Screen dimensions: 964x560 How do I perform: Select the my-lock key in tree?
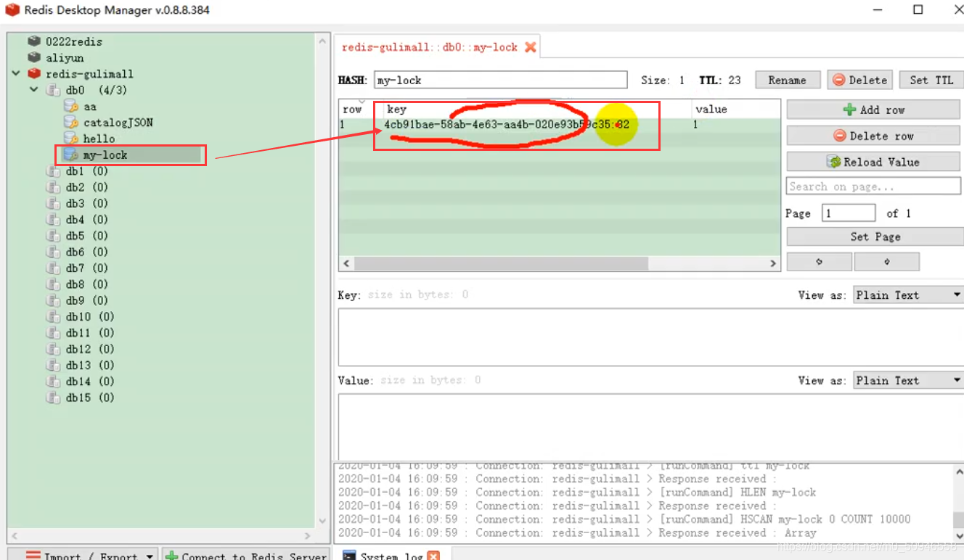pyautogui.click(x=105, y=155)
